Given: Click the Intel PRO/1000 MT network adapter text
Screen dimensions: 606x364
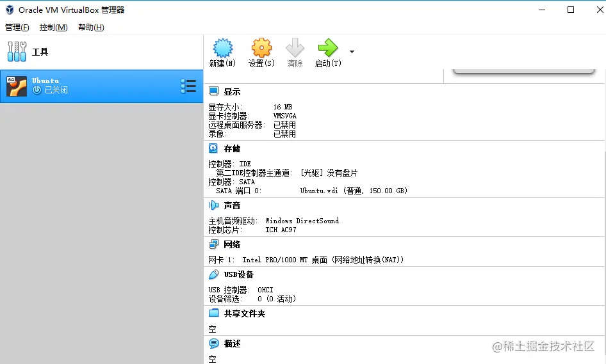Looking at the screenshot, I should (323, 260).
